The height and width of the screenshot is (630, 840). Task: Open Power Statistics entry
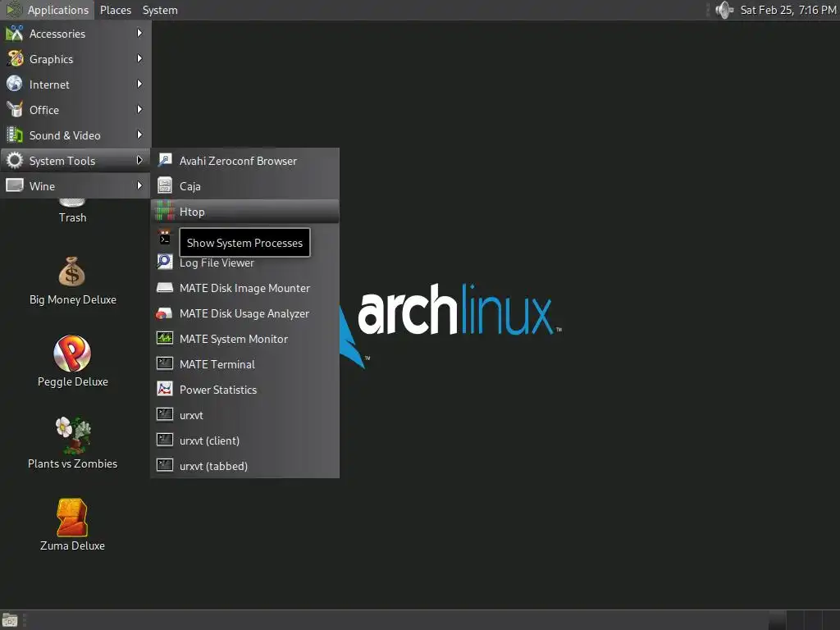pyautogui.click(x=244, y=390)
